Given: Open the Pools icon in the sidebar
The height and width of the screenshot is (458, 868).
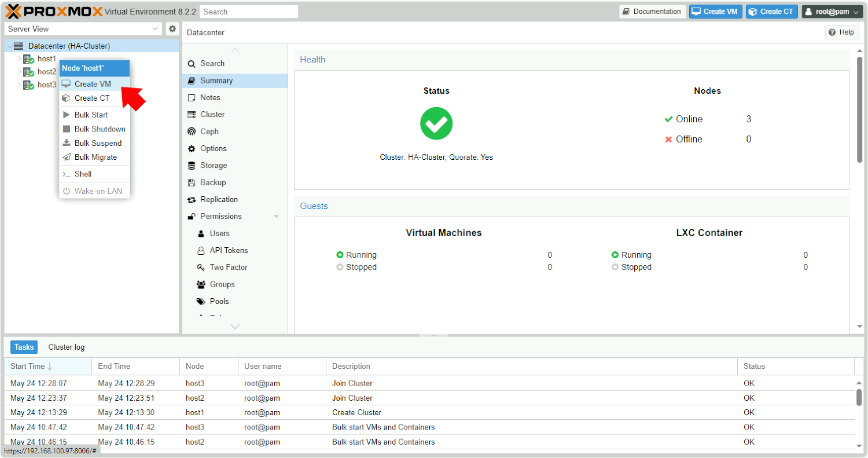Looking at the screenshot, I should click(203, 301).
